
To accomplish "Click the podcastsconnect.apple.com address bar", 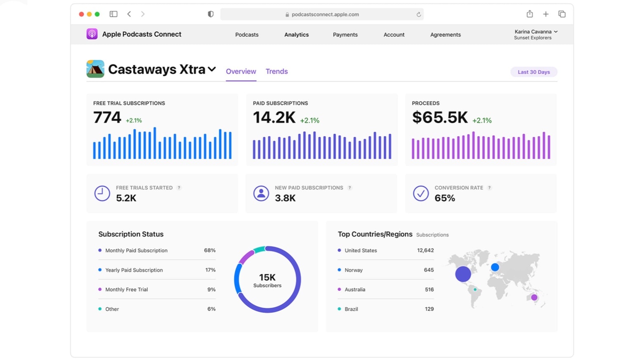I will (x=322, y=14).
